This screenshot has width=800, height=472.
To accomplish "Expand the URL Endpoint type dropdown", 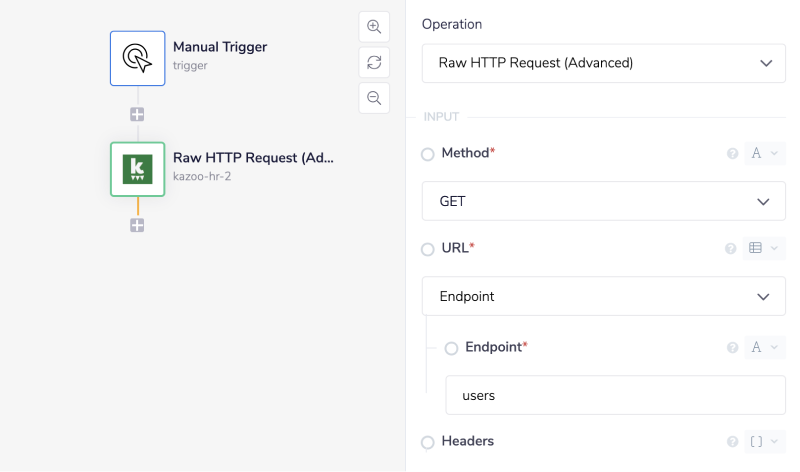I will click(x=603, y=296).
